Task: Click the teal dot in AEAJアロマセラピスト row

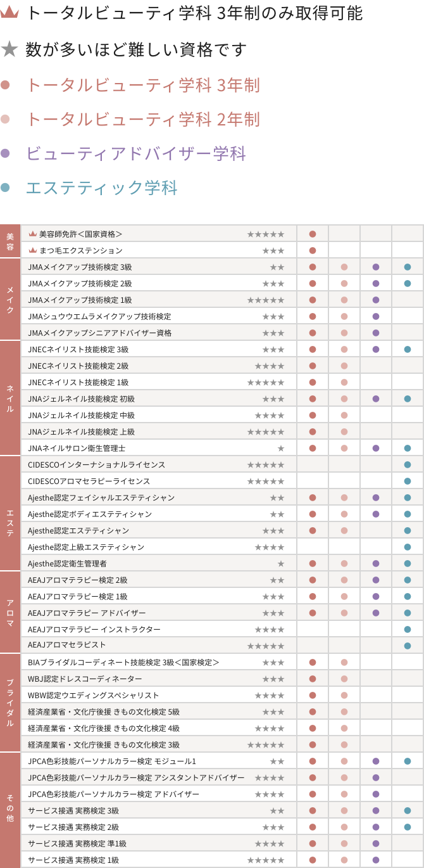Action: [x=408, y=645]
